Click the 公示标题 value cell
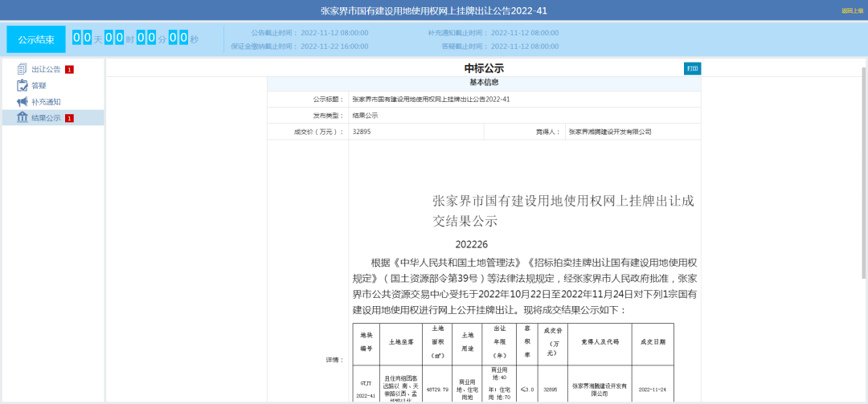Image resolution: width=868 pixels, height=404 pixels. (524, 100)
